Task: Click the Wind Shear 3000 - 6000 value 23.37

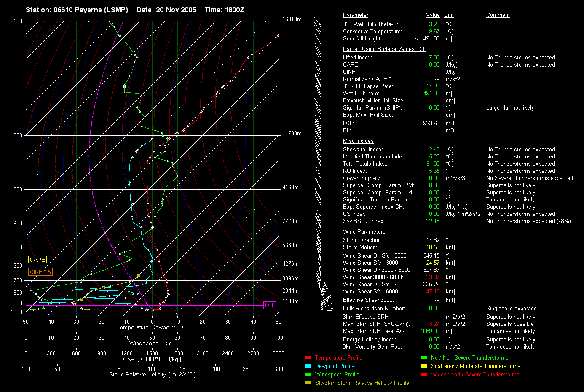Action: pos(433,277)
